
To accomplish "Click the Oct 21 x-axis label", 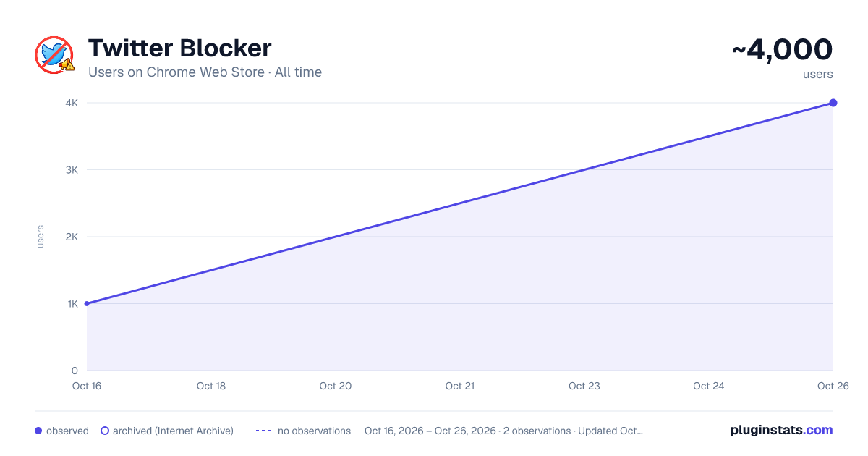I will (x=460, y=386).
